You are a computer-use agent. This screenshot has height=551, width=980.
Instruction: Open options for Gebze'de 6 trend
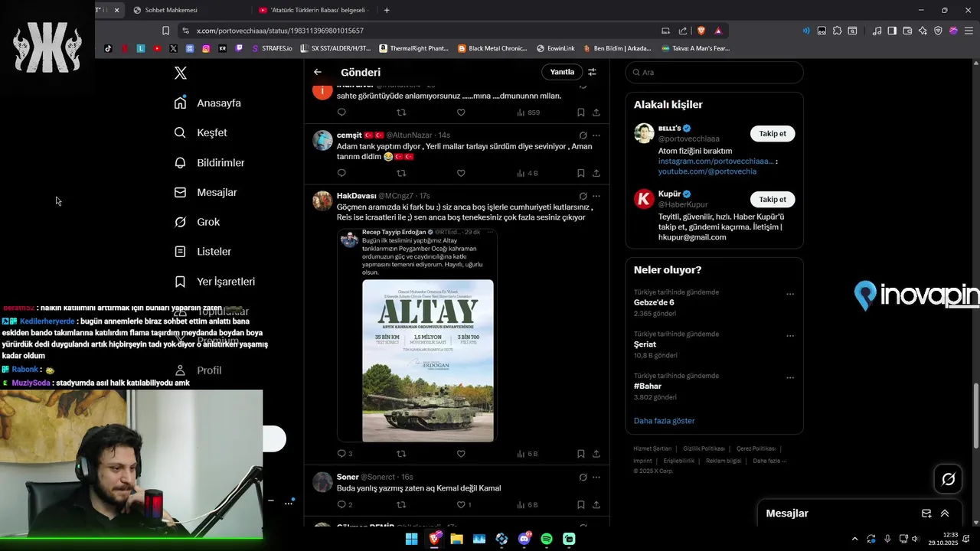(790, 294)
